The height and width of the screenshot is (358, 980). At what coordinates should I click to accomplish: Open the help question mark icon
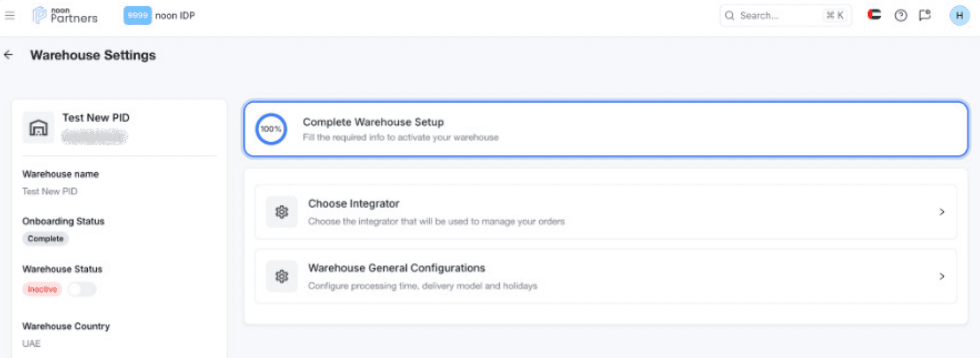(x=901, y=16)
